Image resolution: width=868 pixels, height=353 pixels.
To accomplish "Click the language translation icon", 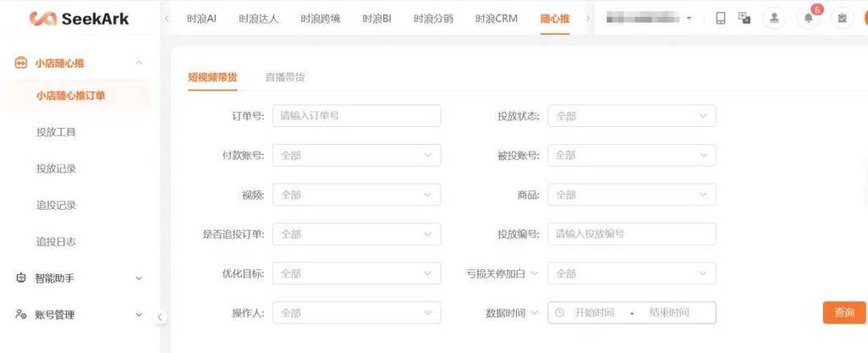I will pyautogui.click(x=744, y=19).
